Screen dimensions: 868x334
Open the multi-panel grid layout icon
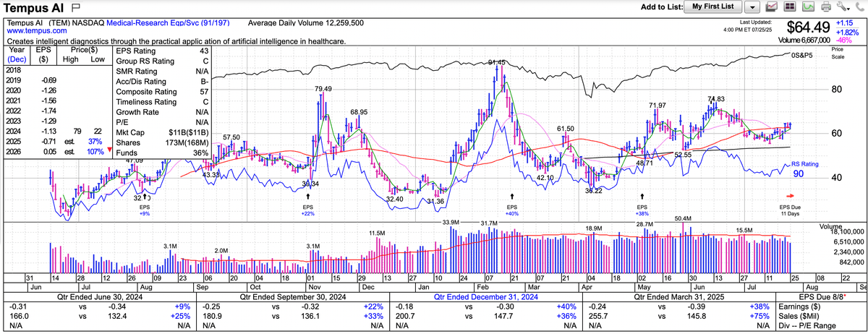click(790, 7)
